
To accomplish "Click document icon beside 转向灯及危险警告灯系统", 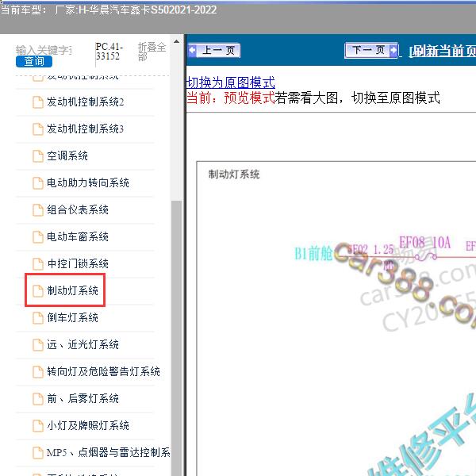I will [38, 371].
